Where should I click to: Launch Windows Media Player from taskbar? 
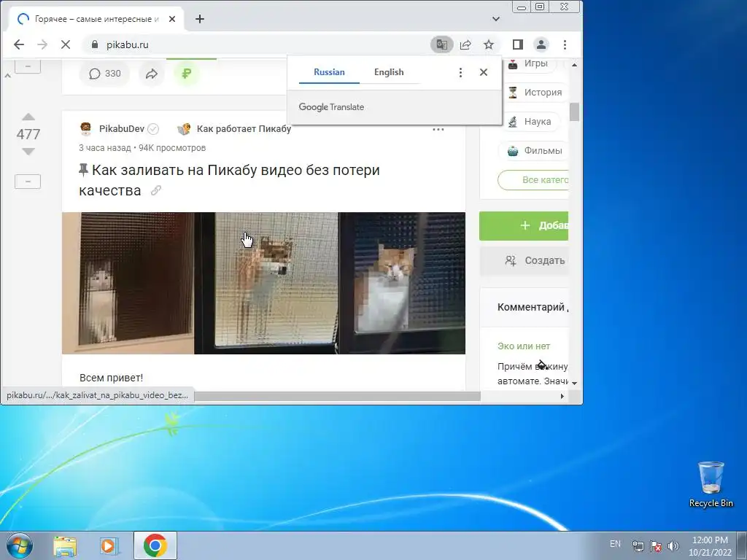[x=109, y=545]
